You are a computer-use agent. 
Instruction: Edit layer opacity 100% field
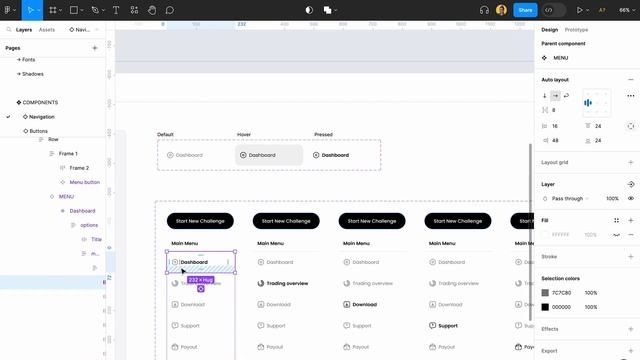click(x=612, y=198)
